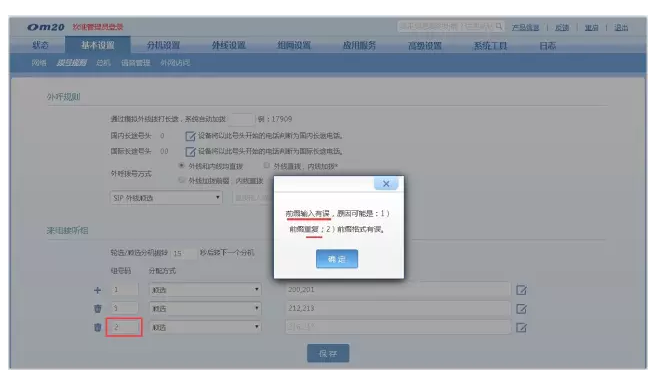This screenshot has height=381, width=661.
Task: Click edit icon beside 国际长途号头
Action: click(190, 151)
